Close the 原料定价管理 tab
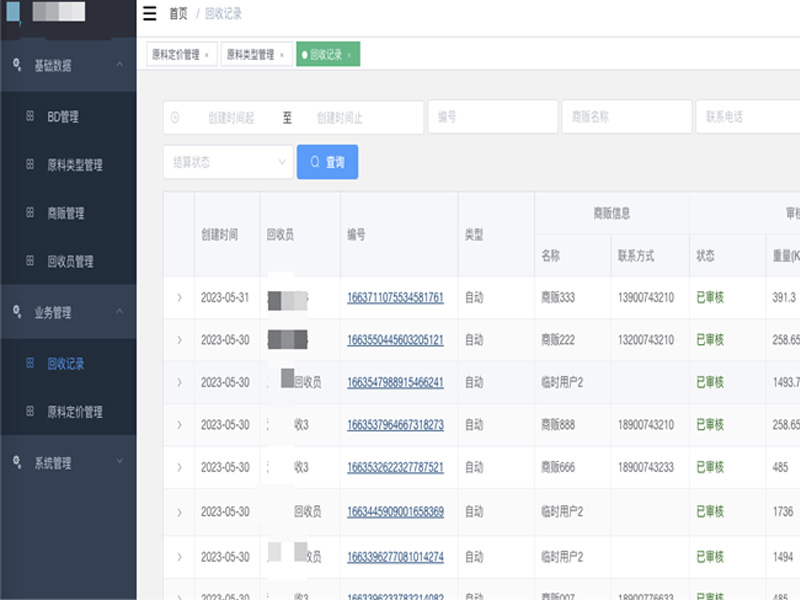Screen dimensions: 800x600 [206, 55]
